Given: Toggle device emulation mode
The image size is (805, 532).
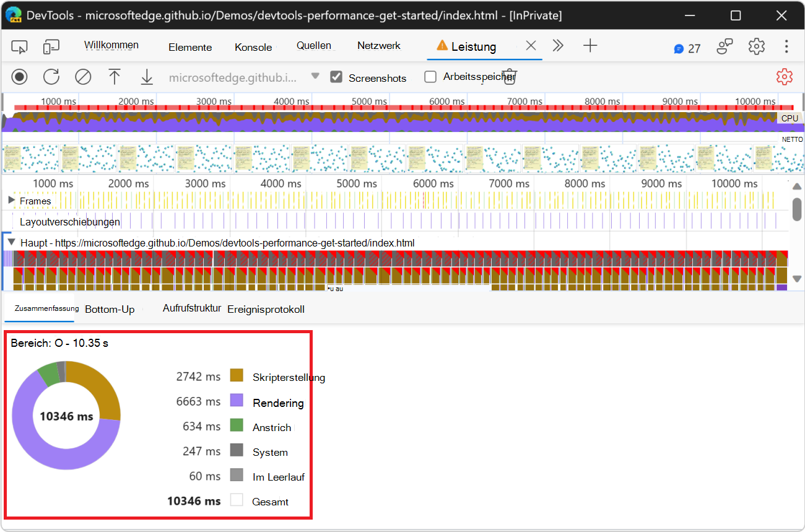Looking at the screenshot, I should tap(51, 47).
